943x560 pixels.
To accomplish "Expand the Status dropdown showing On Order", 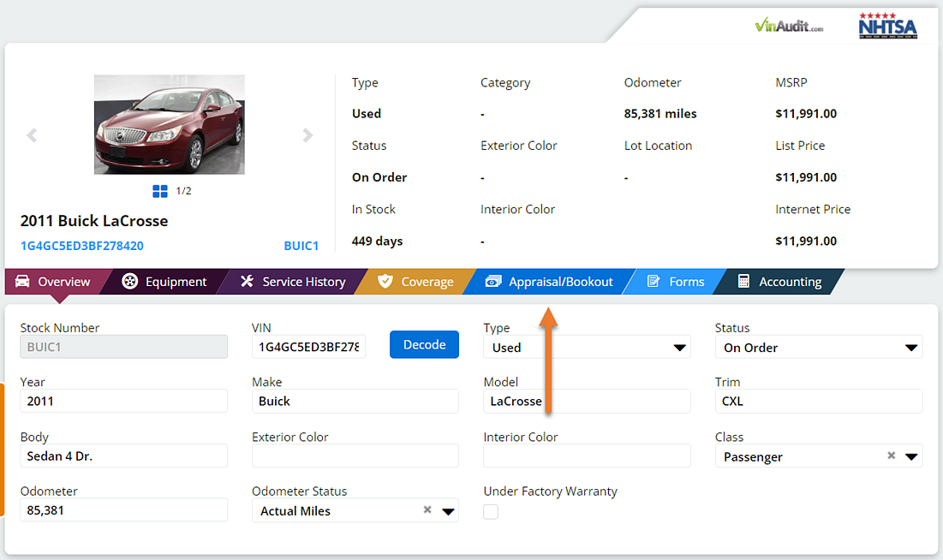I will pos(911,347).
